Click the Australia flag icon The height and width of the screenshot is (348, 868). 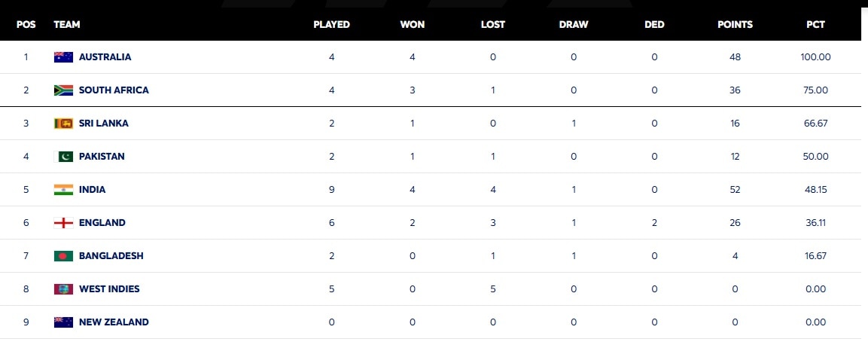pyautogui.click(x=63, y=57)
